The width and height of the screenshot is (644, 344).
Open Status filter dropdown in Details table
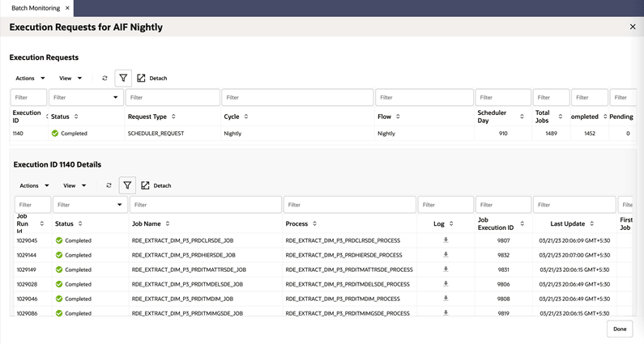point(120,205)
